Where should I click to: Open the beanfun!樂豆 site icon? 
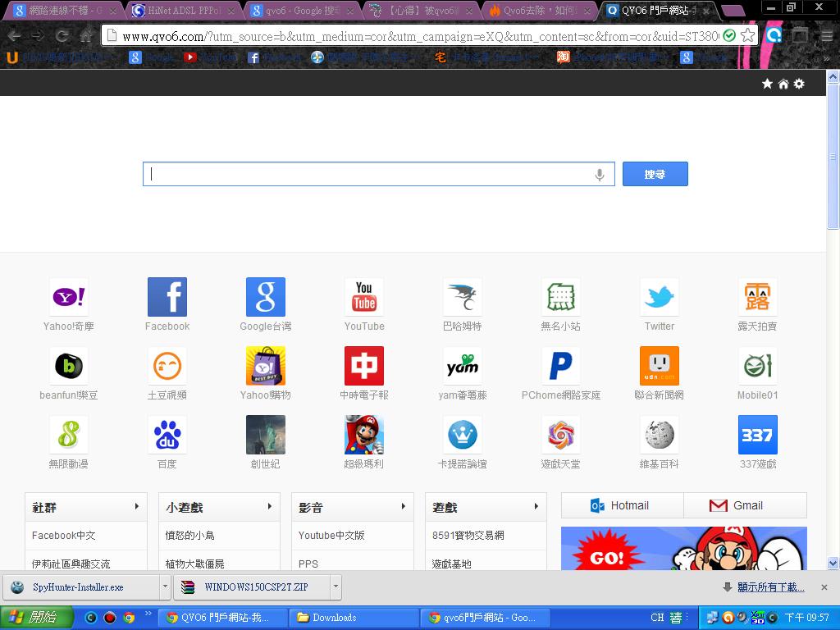point(69,366)
